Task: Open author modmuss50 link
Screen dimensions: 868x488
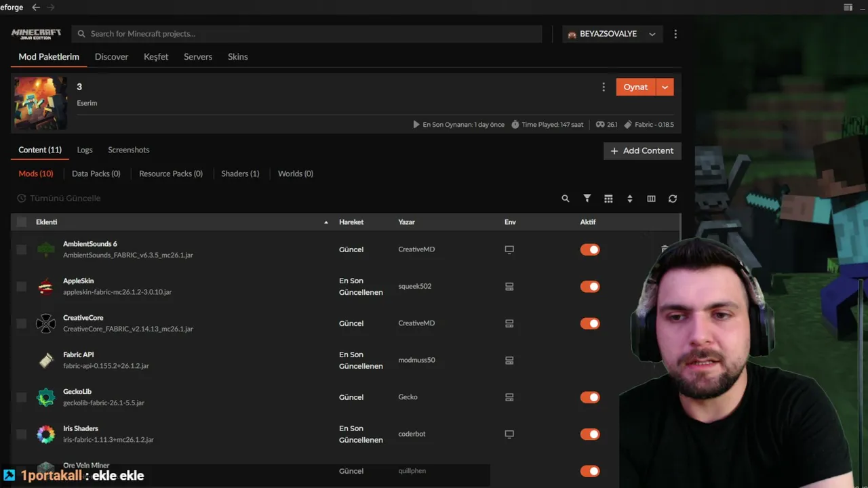Action: coord(416,360)
